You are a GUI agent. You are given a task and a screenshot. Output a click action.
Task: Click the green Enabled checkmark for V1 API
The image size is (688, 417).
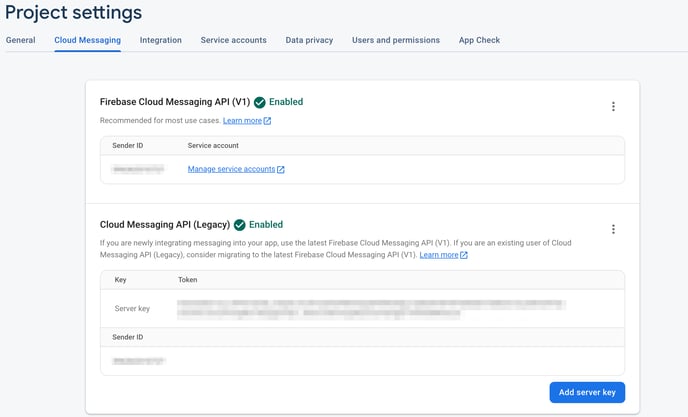[x=260, y=102]
